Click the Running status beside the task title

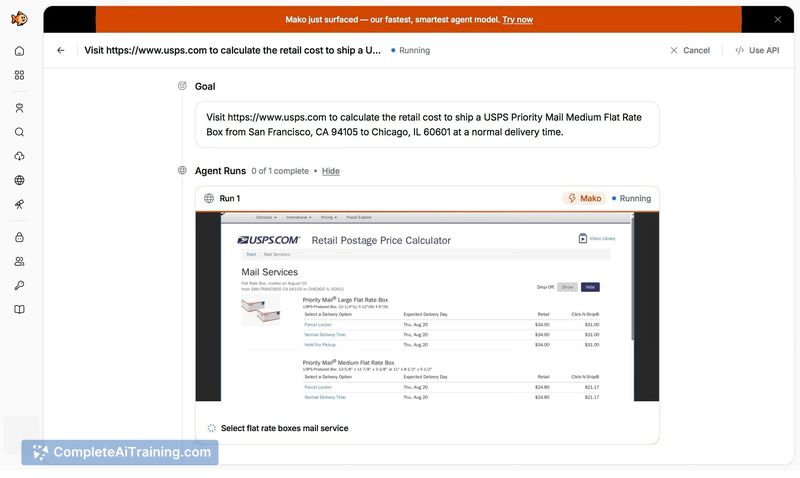click(411, 50)
